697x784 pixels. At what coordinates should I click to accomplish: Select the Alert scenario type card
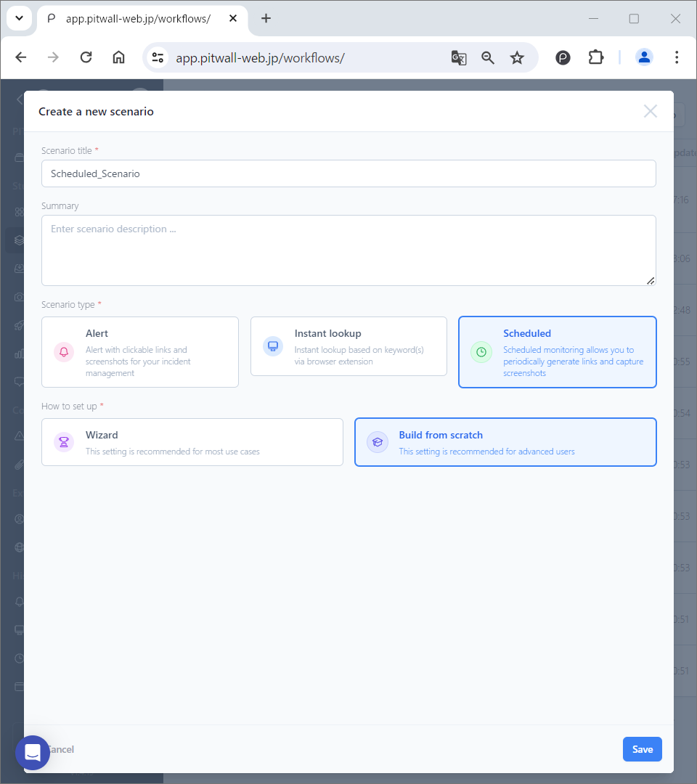click(140, 352)
